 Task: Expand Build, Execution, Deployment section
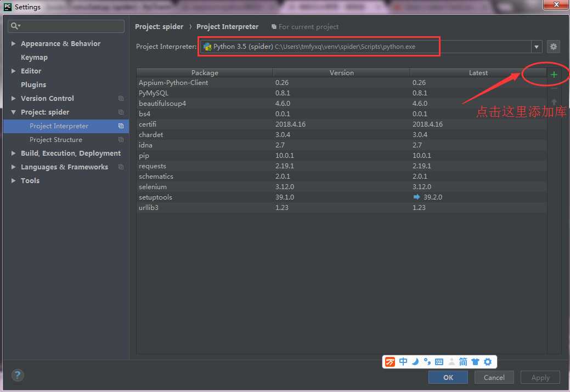click(x=14, y=154)
